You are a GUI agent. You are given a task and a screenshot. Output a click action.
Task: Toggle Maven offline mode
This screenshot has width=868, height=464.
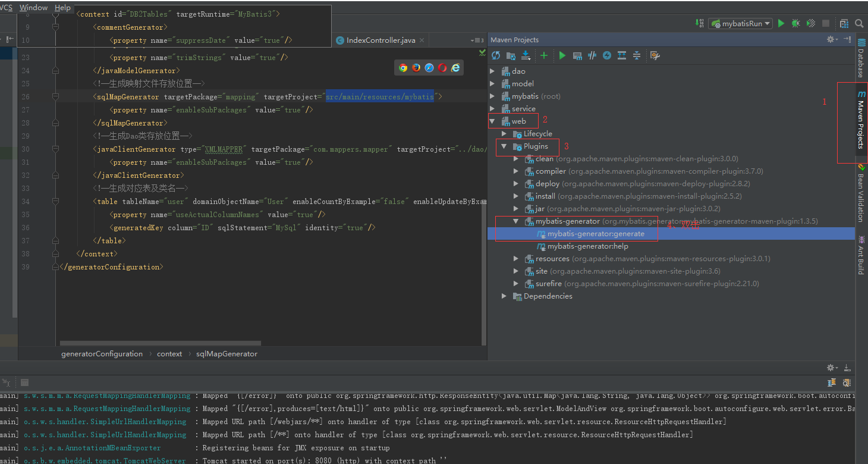click(x=592, y=55)
